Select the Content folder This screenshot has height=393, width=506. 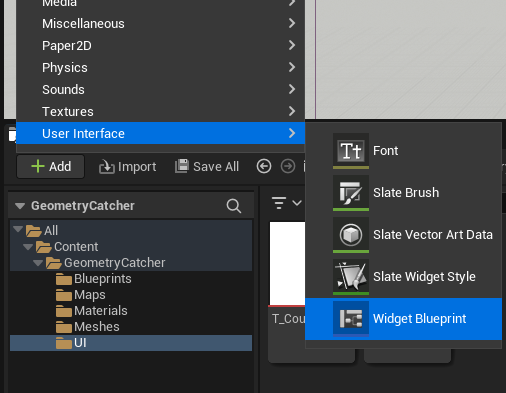(x=67, y=247)
